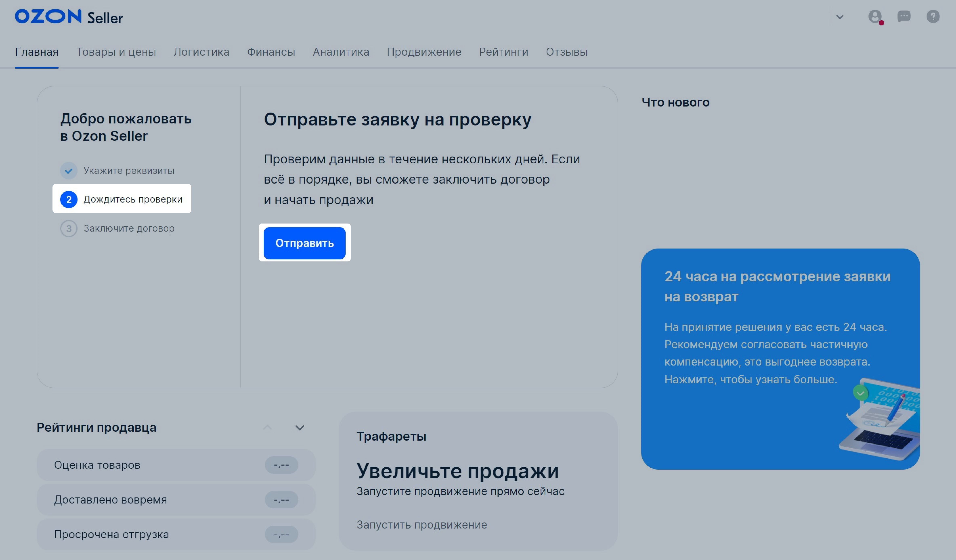Open the Аналитика tab

click(x=341, y=52)
